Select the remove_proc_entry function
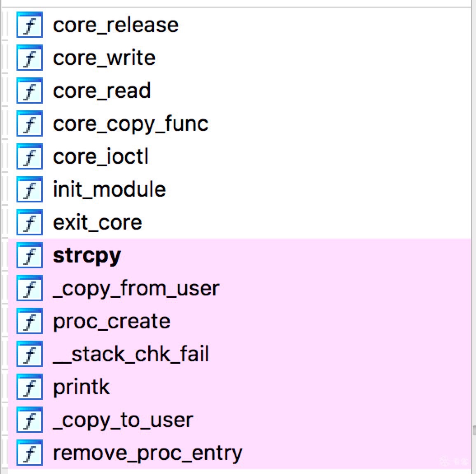The image size is (476, 474). (147, 453)
